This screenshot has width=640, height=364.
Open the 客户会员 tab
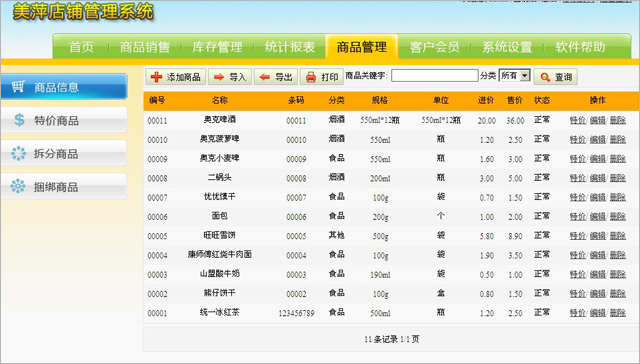point(434,47)
